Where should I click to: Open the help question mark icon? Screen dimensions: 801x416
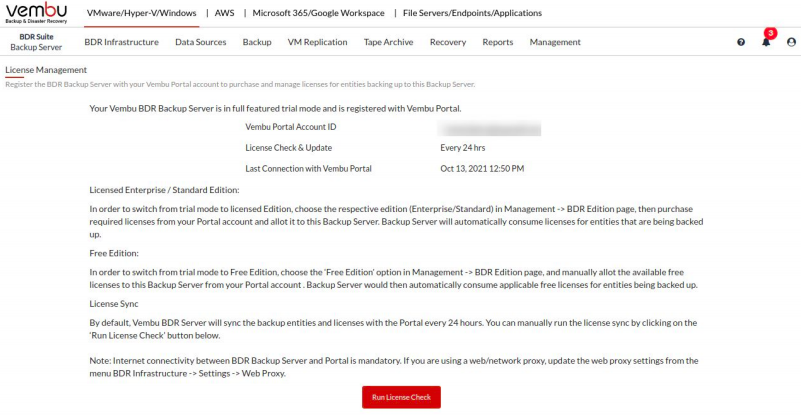[741, 42]
